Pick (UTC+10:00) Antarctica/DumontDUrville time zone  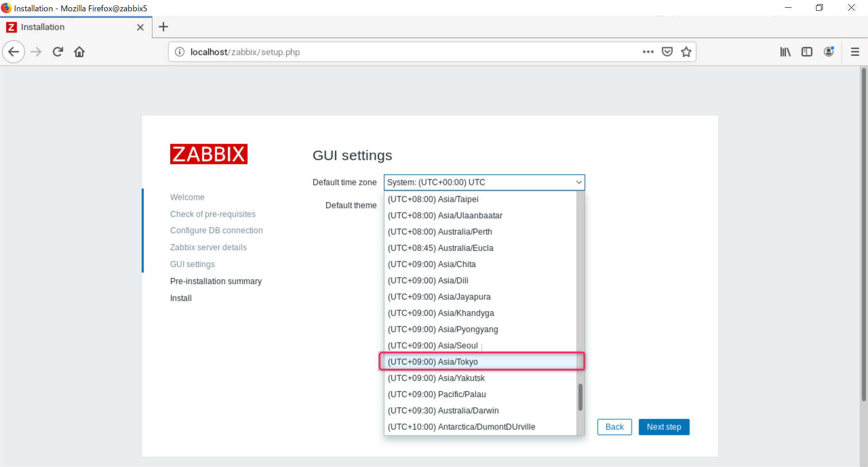pyautogui.click(x=481, y=427)
